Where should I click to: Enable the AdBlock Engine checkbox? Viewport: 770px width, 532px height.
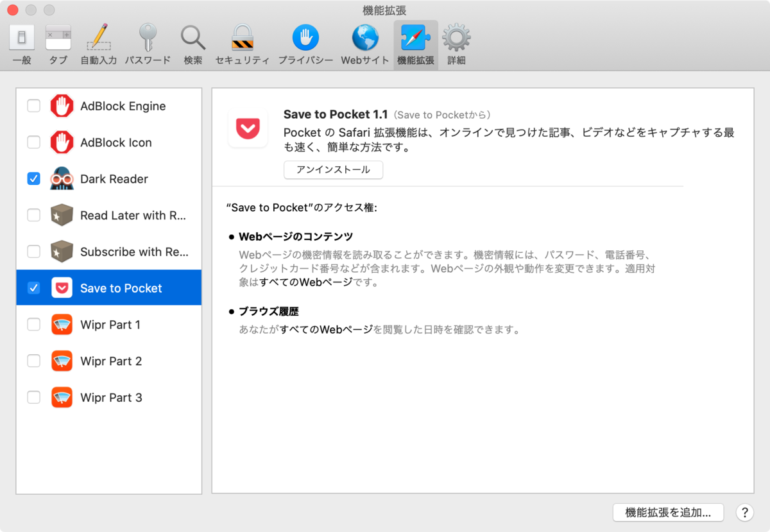tap(33, 106)
